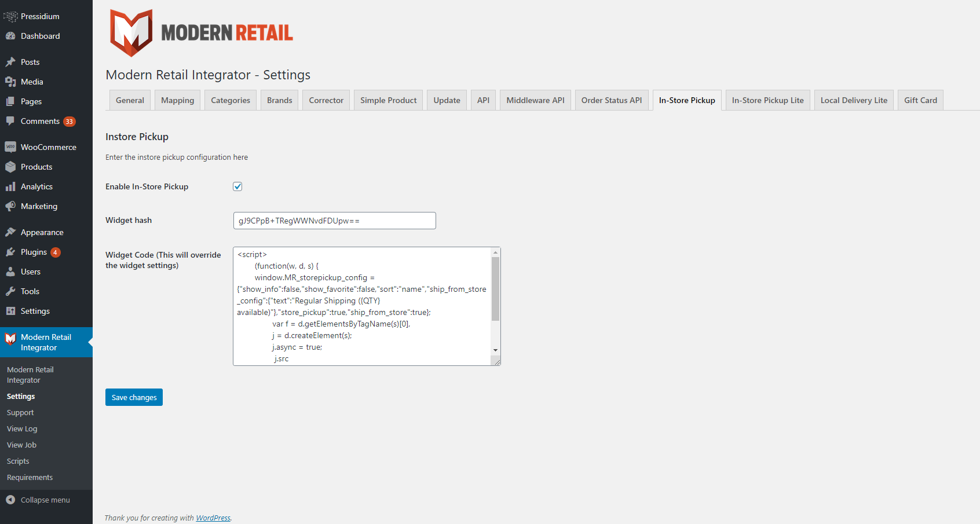The height and width of the screenshot is (524, 980).
Task: Open the WordPress link in footer
Action: click(213, 518)
